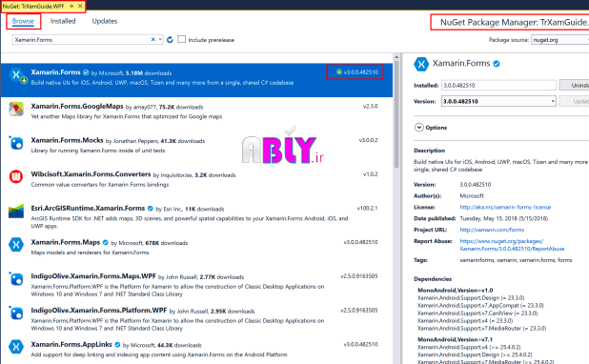Screen dimensions: 589x364
Task: Click the MonoAndroid,Version=v1.0 dependency heading
Action: pyautogui.click(x=455, y=290)
